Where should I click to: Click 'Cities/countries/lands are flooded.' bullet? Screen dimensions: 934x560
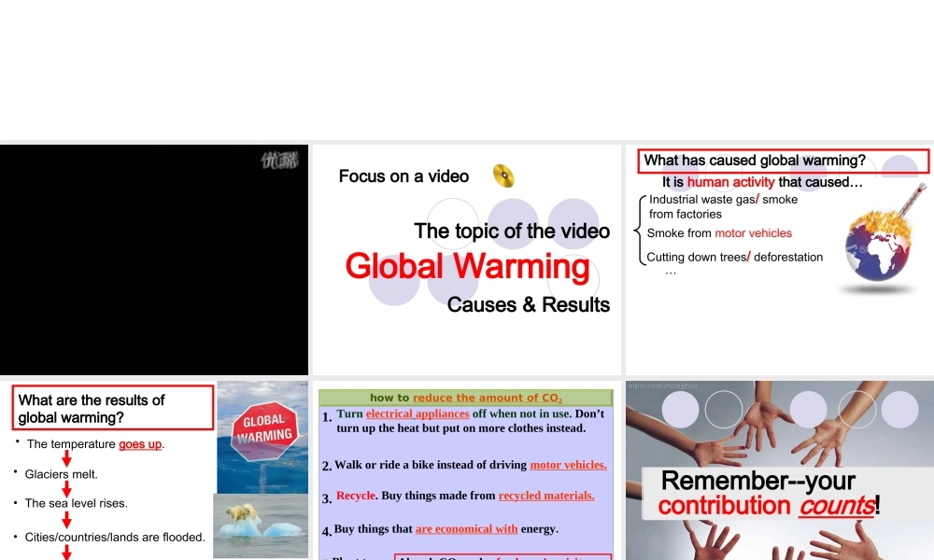[114, 538]
